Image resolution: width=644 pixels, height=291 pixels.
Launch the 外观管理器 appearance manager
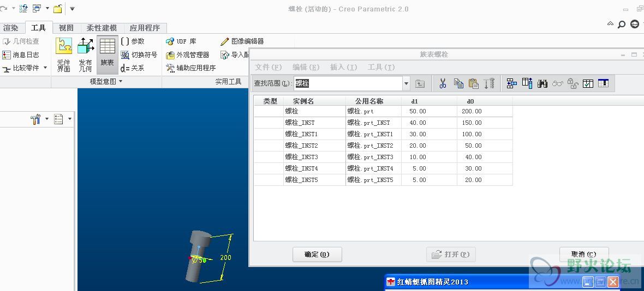(x=188, y=54)
